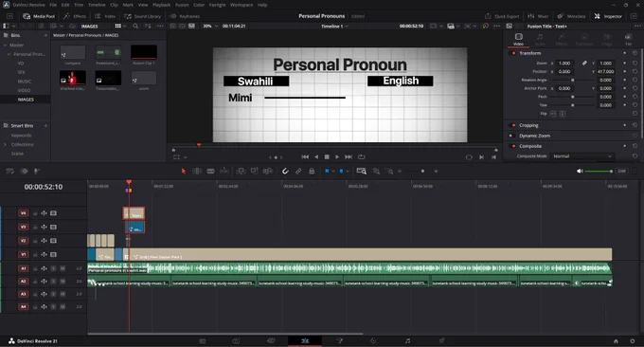Toggle the Composite section enable switch
This screenshot has width=644, height=347.
point(513,146)
